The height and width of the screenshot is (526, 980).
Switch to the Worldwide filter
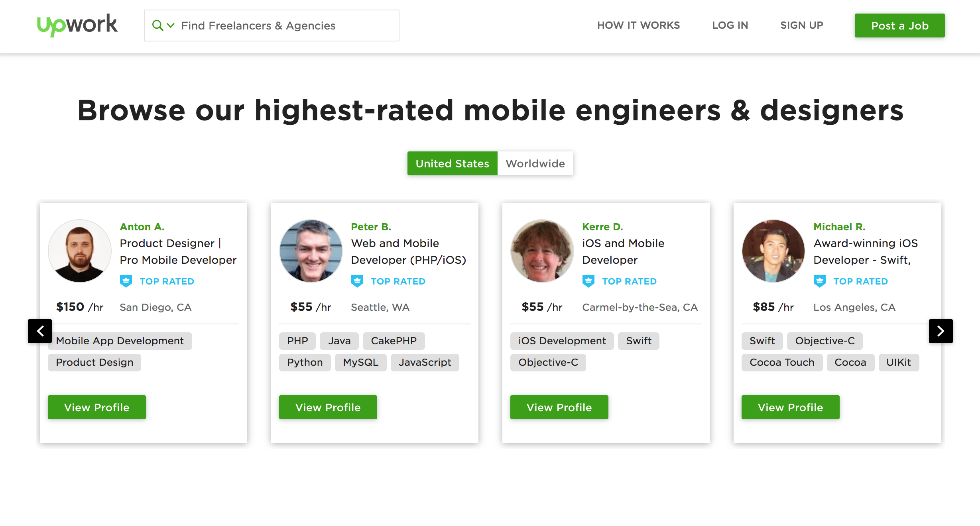pyautogui.click(x=535, y=163)
